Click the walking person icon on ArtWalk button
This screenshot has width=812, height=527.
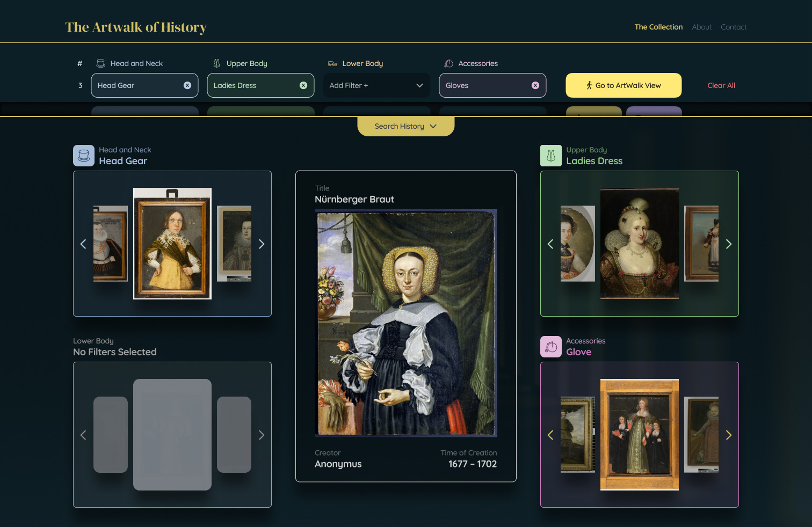(590, 85)
